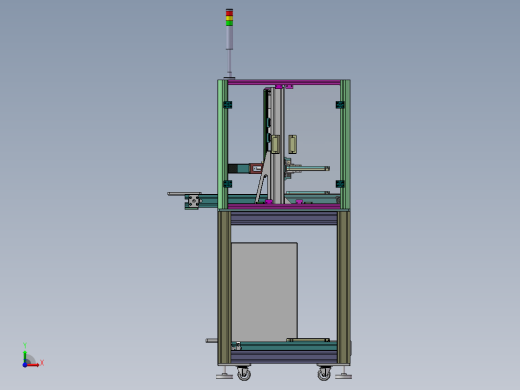This screenshot has height=390, width=520.
Task: Select the top magenta cross beam
Action: pos(284,82)
